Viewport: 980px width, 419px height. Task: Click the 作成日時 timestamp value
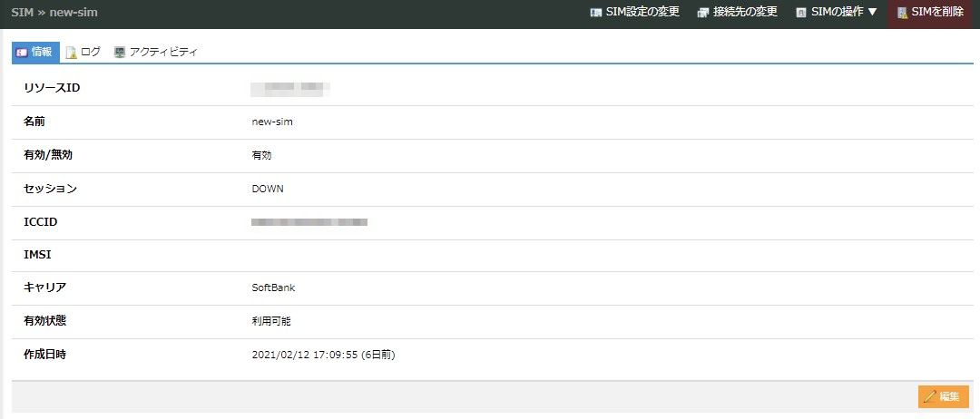323,356
